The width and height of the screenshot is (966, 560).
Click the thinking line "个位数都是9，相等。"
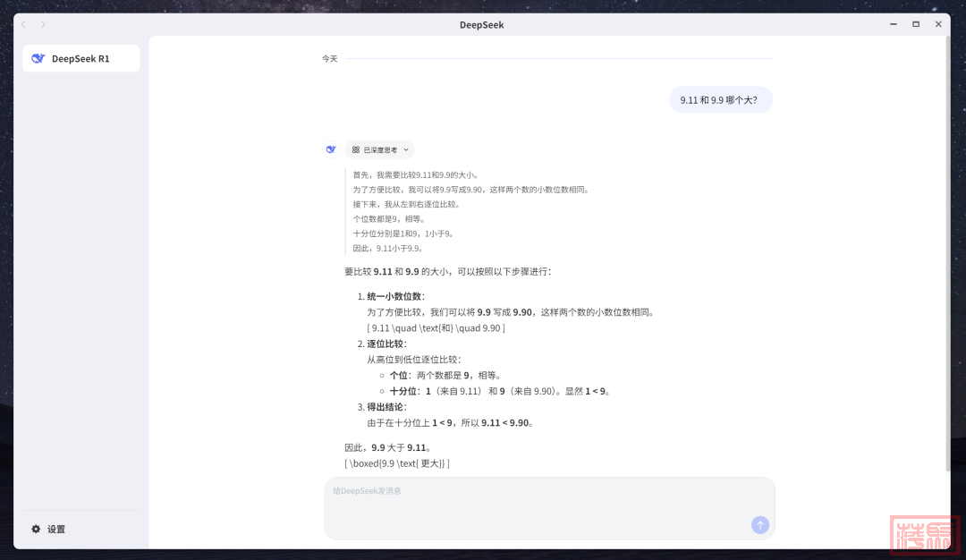(389, 219)
